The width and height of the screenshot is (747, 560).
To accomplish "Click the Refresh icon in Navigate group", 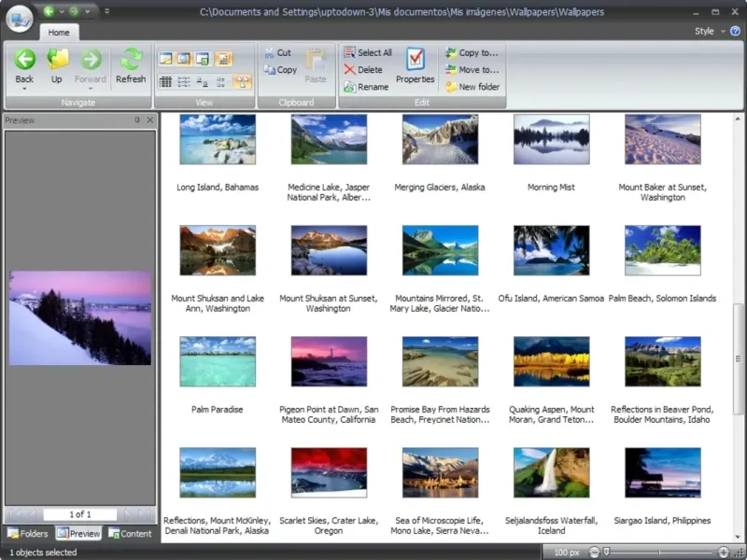I will tap(131, 61).
